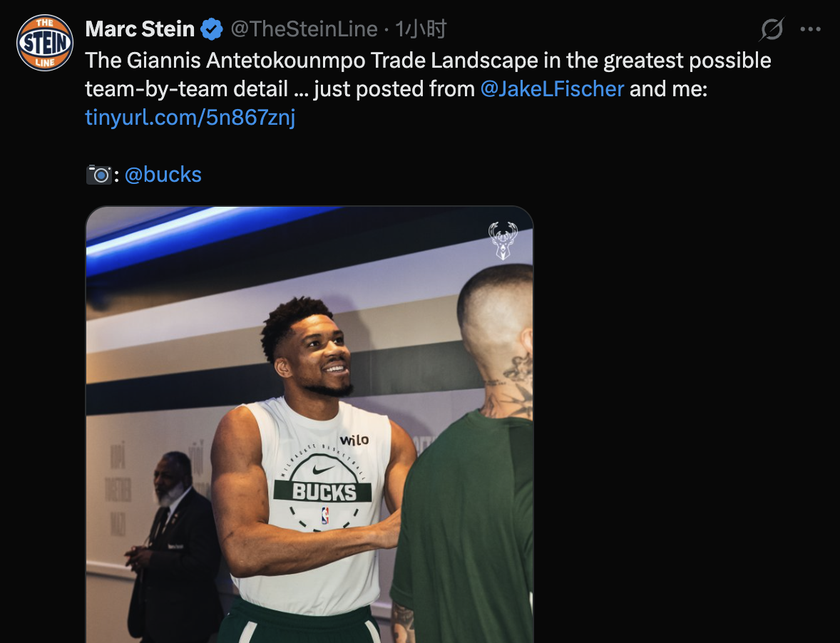Open the tinyurl.com/5n867znj link

click(190, 117)
